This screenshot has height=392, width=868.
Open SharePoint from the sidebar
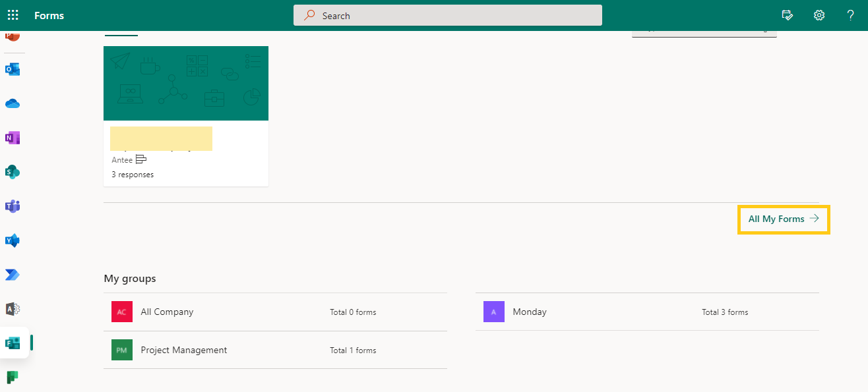(13, 172)
